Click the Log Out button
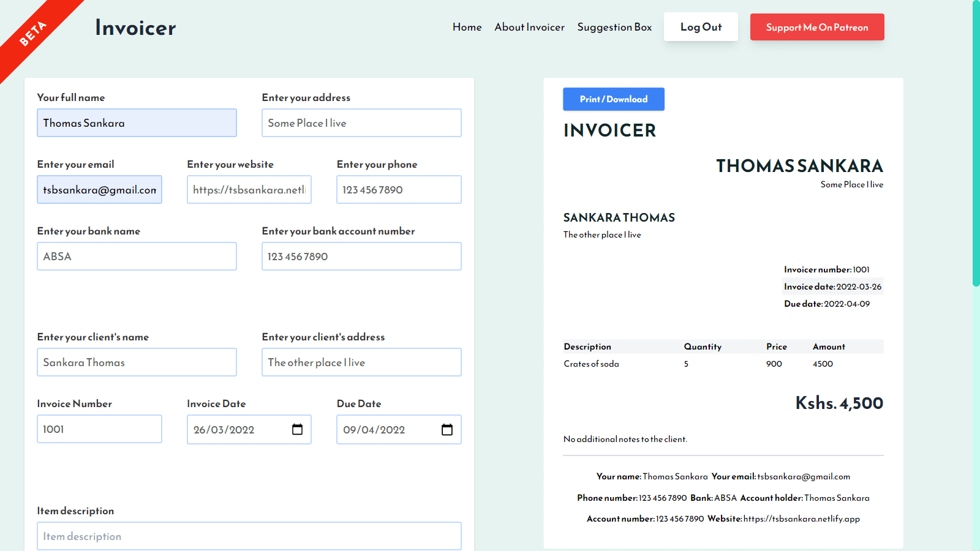This screenshot has width=980, height=551. 701,26
